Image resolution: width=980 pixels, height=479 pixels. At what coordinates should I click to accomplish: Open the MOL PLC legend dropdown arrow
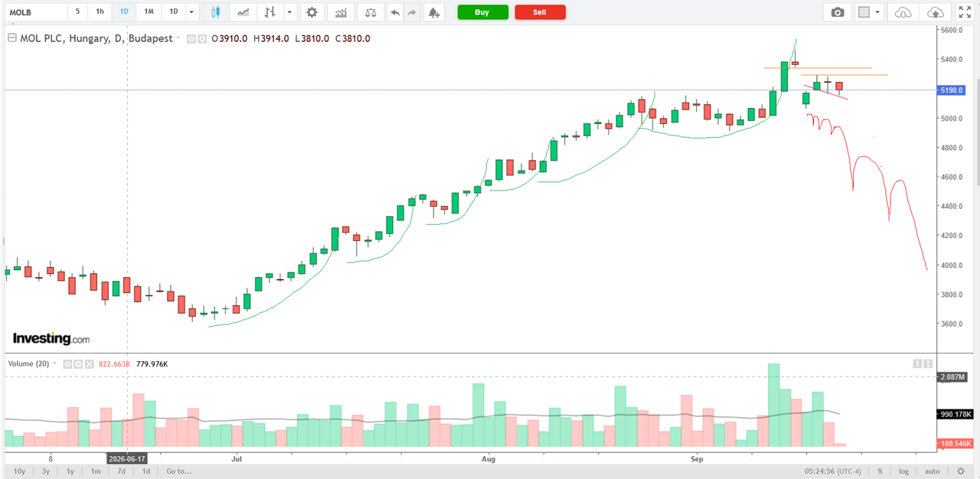tap(178, 38)
